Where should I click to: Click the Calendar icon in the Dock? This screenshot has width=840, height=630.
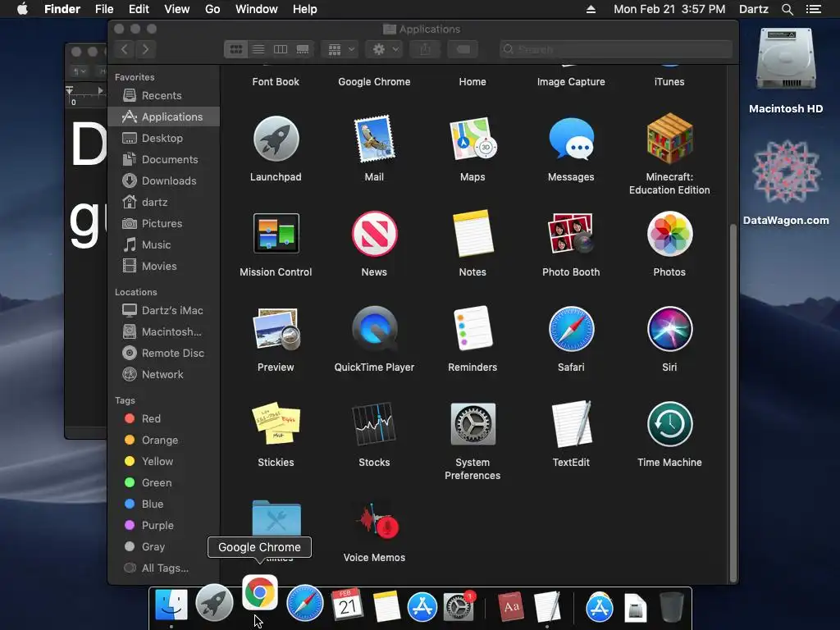tap(347, 605)
